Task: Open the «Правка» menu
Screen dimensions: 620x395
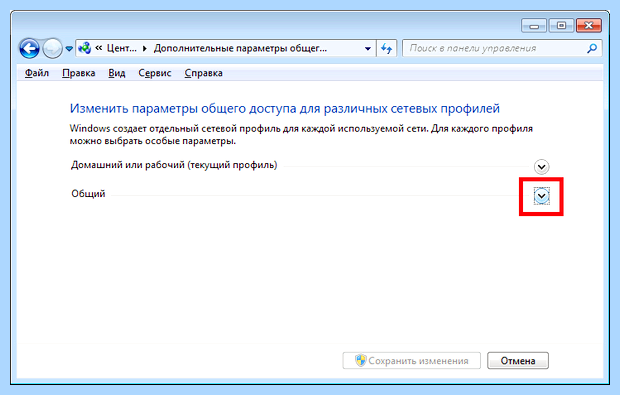Action: (x=79, y=73)
